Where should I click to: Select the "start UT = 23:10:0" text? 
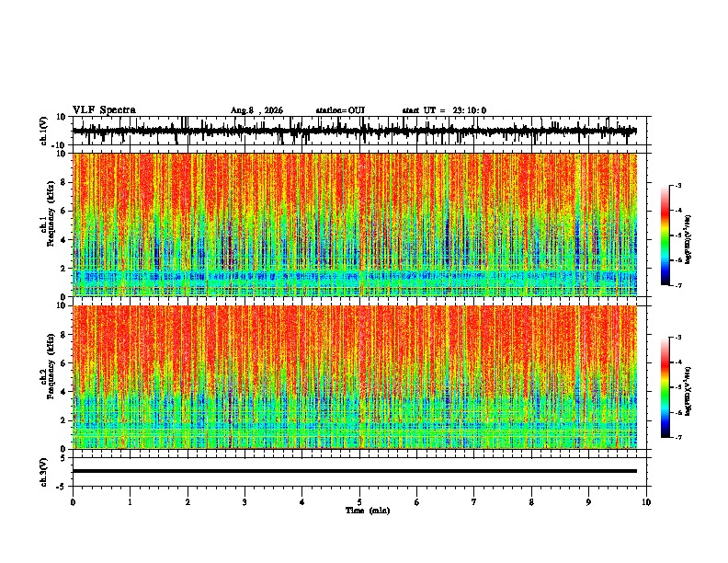pos(444,110)
